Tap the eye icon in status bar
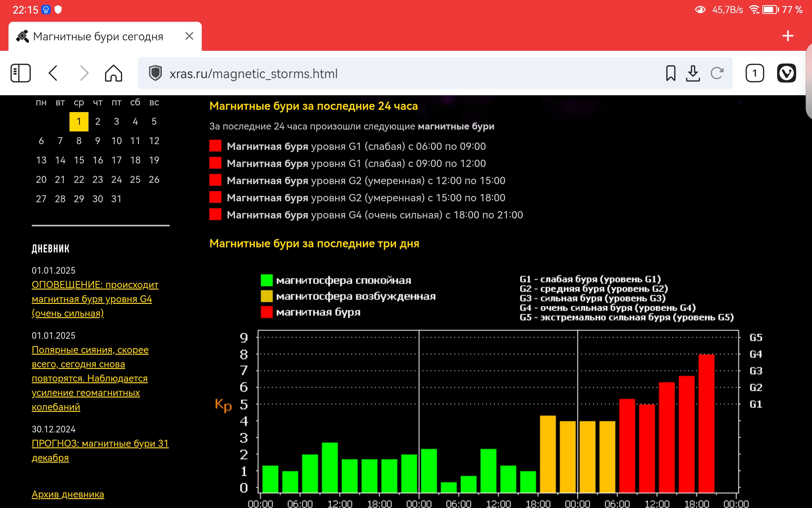 pyautogui.click(x=700, y=10)
